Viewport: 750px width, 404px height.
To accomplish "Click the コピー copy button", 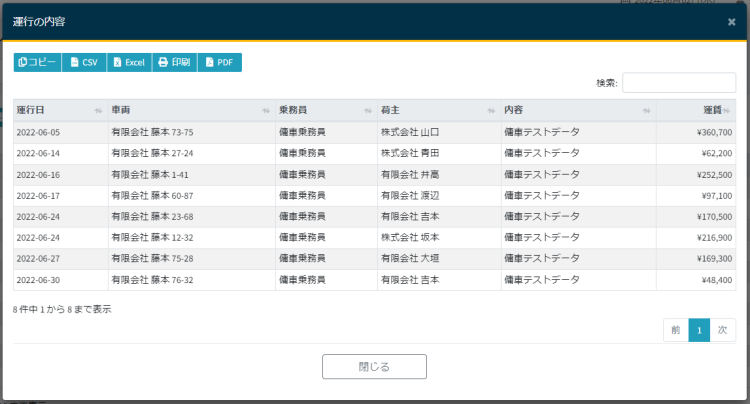I will click(x=37, y=62).
